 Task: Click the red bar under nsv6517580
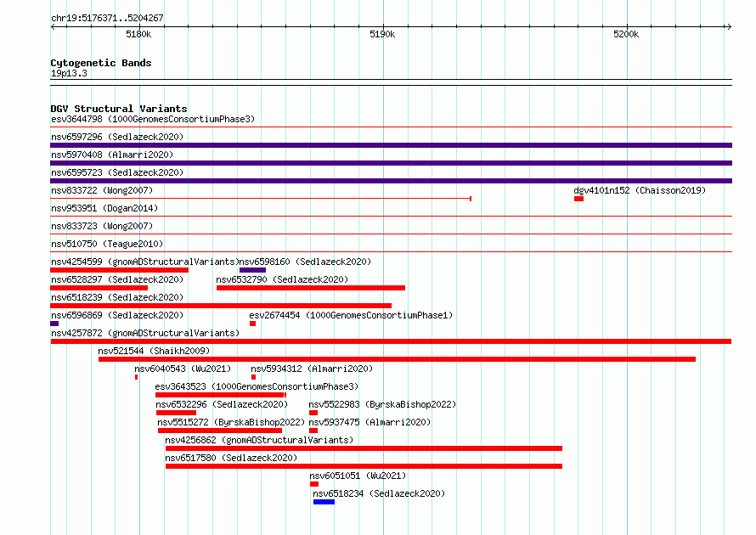pyautogui.click(x=364, y=466)
